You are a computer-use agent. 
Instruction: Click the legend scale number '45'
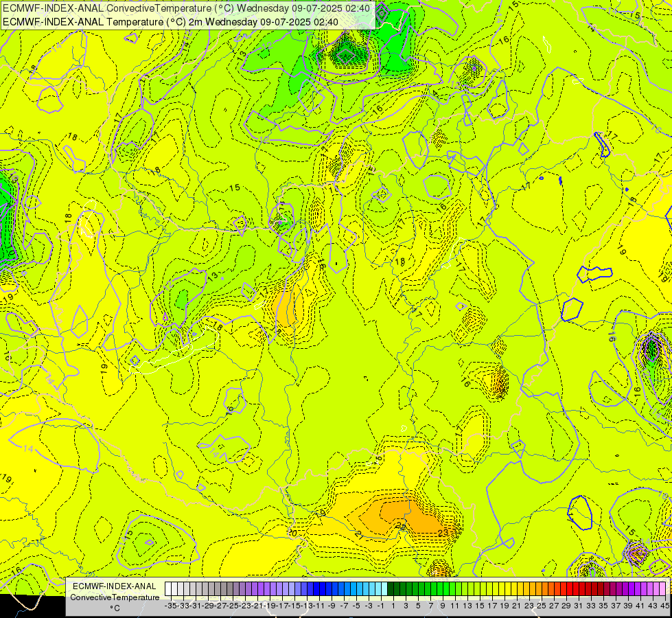[x=664, y=606]
